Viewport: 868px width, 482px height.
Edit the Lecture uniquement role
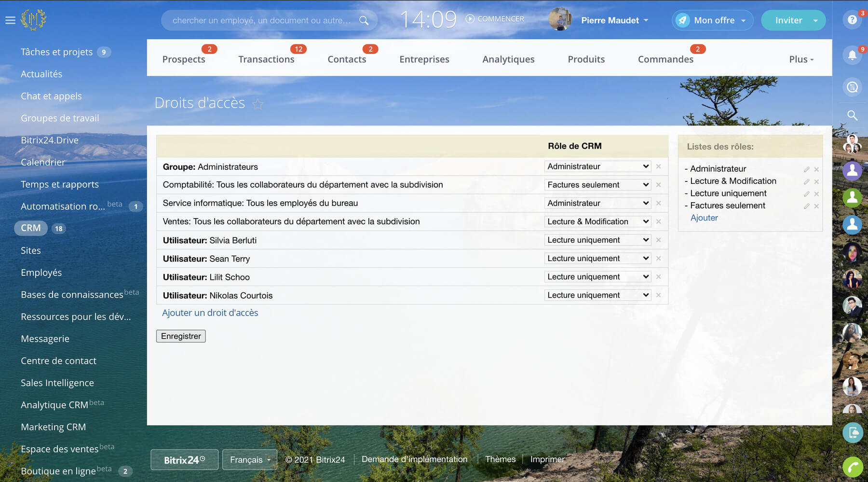point(806,194)
